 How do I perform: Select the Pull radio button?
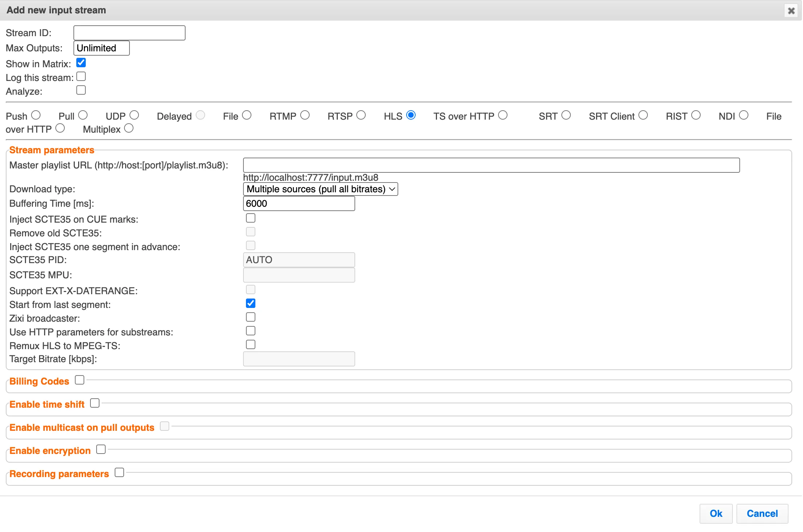(x=83, y=115)
